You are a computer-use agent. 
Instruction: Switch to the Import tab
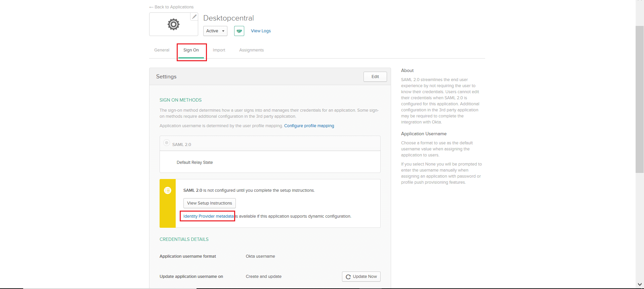click(x=219, y=50)
